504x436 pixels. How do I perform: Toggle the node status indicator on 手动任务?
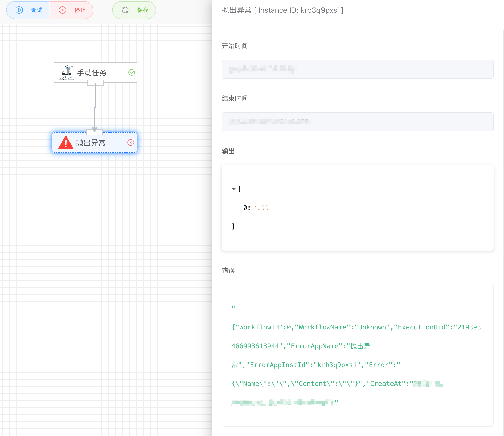pos(132,72)
